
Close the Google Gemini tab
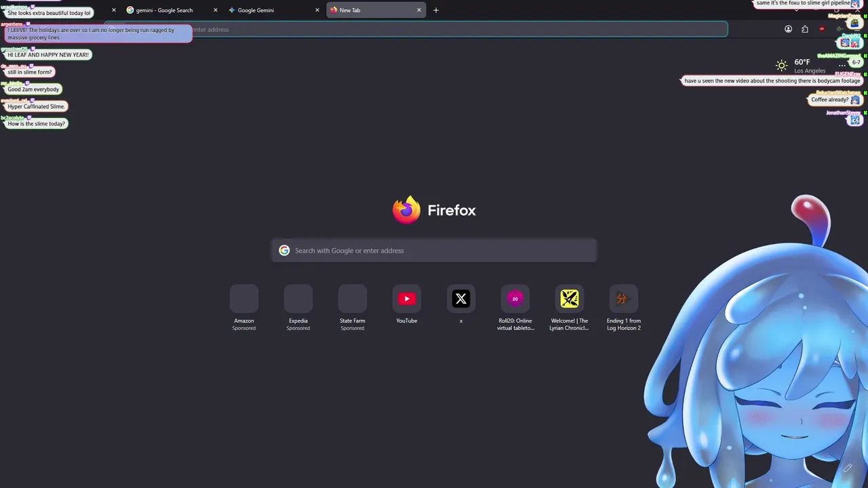[317, 10]
